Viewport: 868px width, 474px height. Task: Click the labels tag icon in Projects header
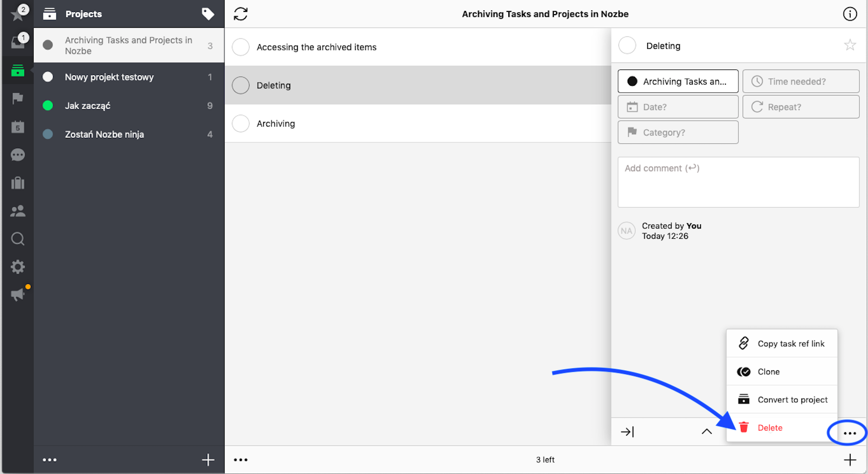pyautogui.click(x=208, y=14)
